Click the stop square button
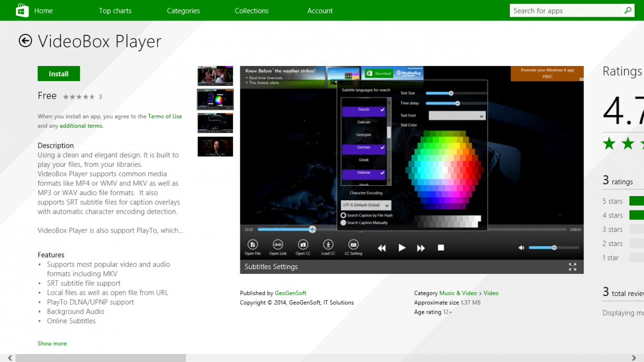 pyautogui.click(x=441, y=248)
